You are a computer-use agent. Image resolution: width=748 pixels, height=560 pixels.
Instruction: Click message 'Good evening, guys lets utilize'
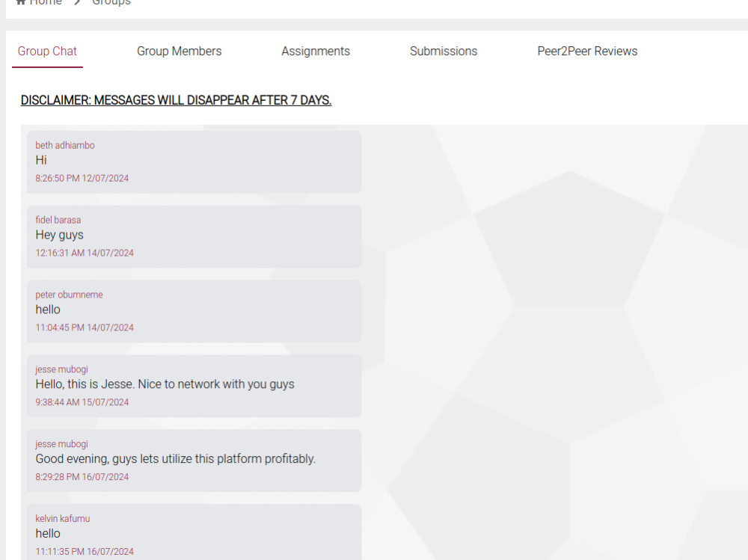click(176, 459)
